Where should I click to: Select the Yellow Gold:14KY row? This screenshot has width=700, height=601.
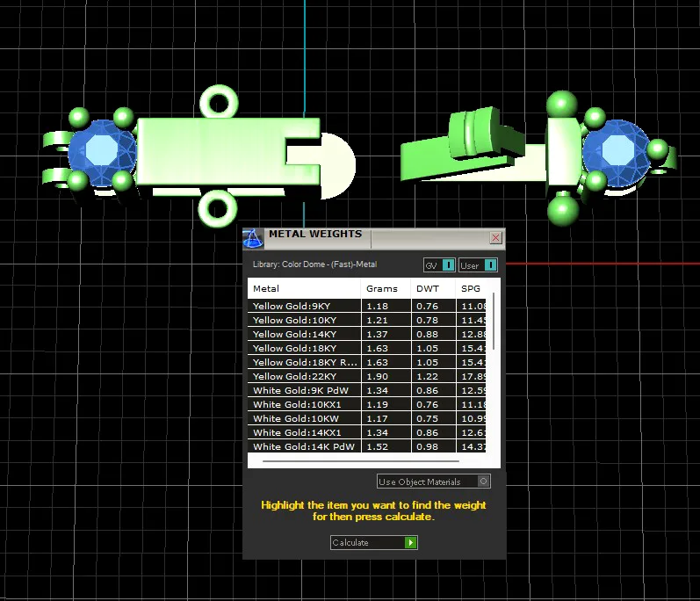coord(366,334)
